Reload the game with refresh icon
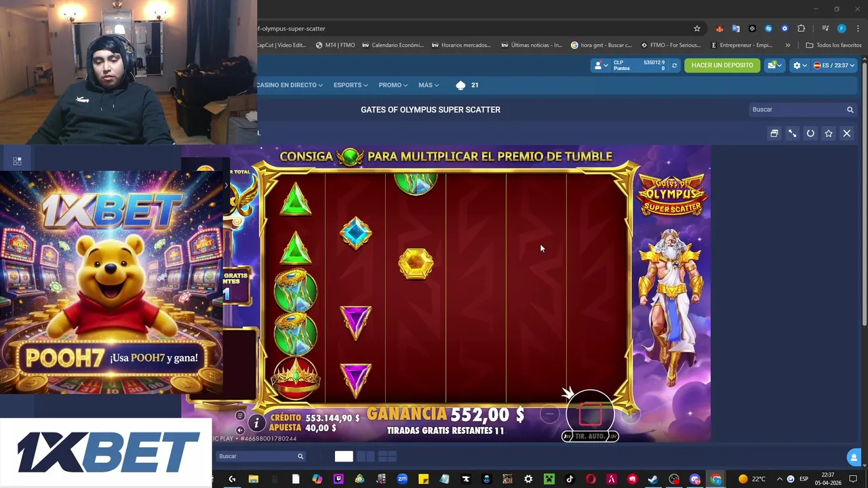Image resolution: width=868 pixels, height=488 pixels. click(810, 134)
